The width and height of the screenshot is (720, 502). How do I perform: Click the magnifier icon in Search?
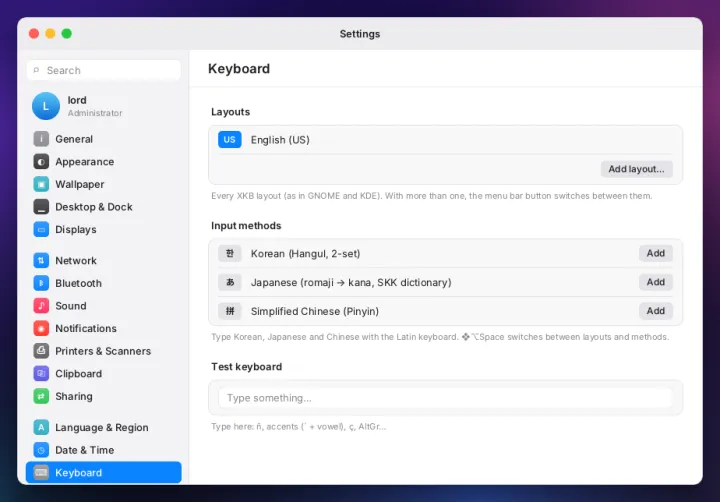pyautogui.click(x=36, y=70)
